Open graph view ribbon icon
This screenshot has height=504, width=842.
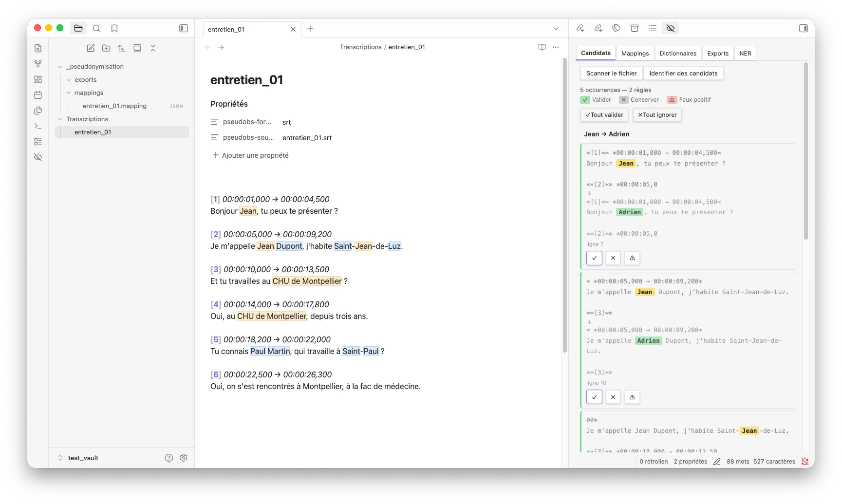[x=38, y=64]
